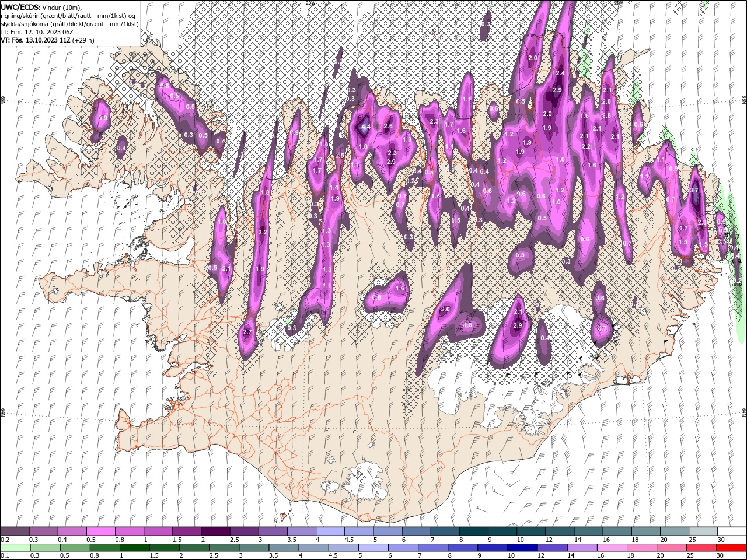Pick the snow legend swatch between 9 and 10

[502, 531]
